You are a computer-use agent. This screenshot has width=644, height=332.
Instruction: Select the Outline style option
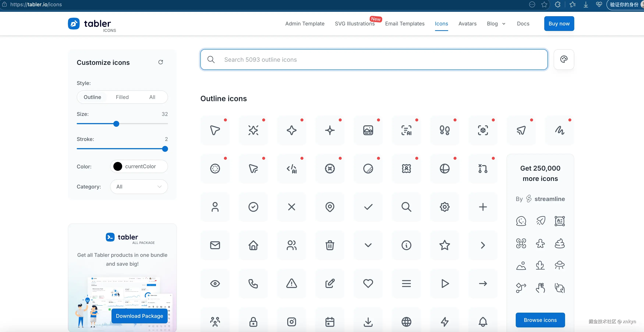[x=92, y=97]
